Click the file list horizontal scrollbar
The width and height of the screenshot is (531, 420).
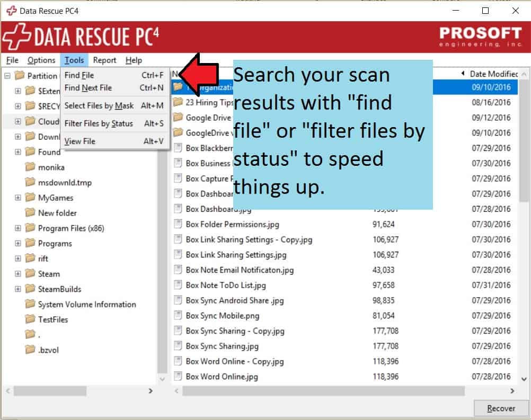pos(323,391)
